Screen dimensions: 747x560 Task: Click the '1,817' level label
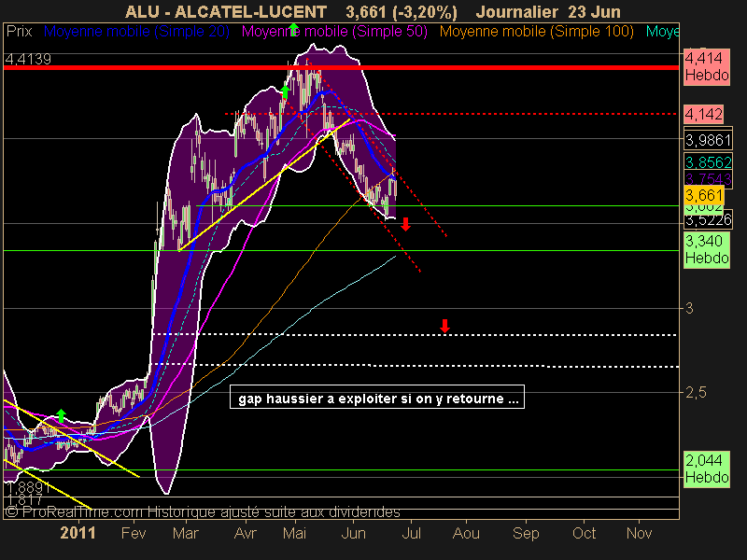tap(25, 499)
